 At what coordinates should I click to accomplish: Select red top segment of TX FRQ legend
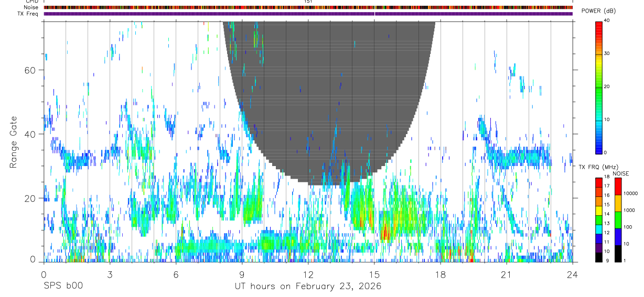point(598,182)
